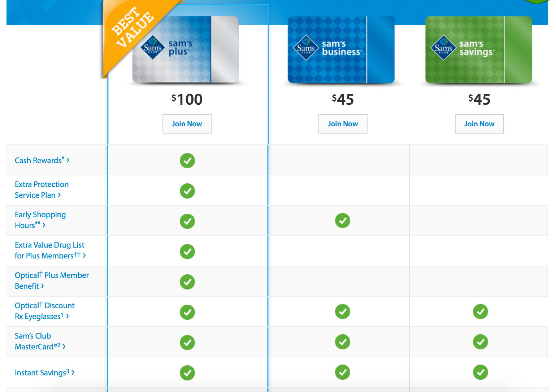Click Business checkmark in Early Shopping Hours row
556x392 pixels.
coord(343,221)
